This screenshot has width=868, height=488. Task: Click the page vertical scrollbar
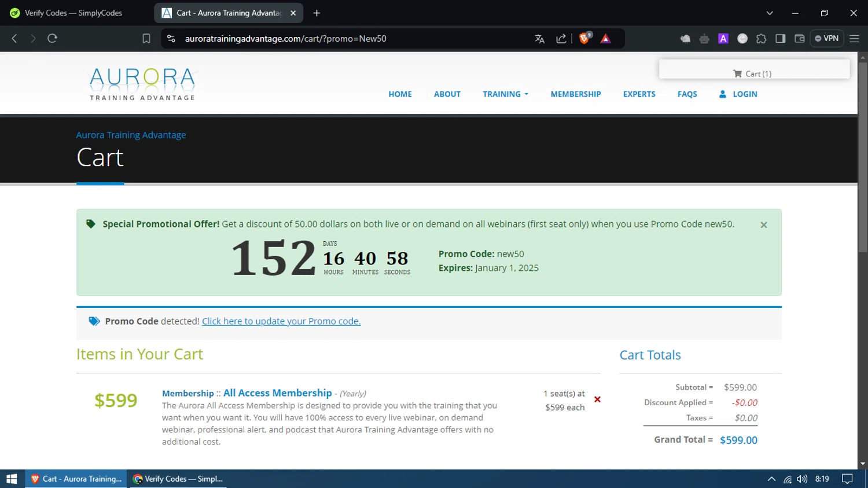click(863, 157)
